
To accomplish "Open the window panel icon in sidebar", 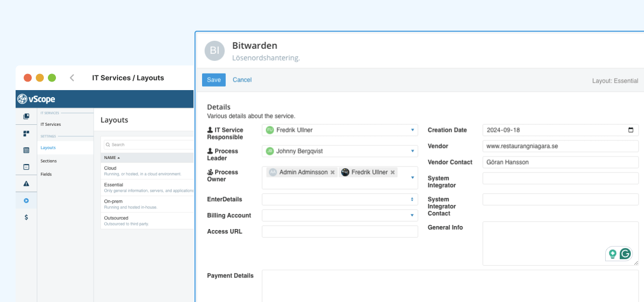I will 26,167.
